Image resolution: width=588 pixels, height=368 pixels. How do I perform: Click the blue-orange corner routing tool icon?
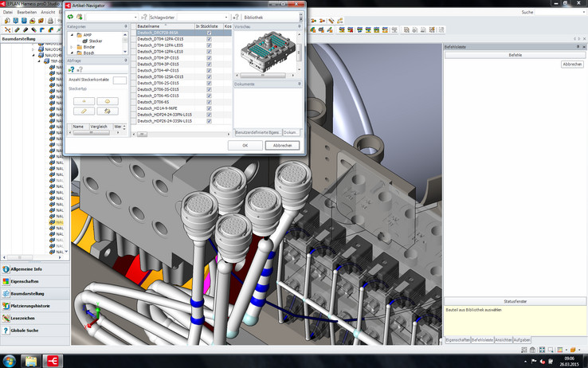pyautogui.click(x=42, y=30)
